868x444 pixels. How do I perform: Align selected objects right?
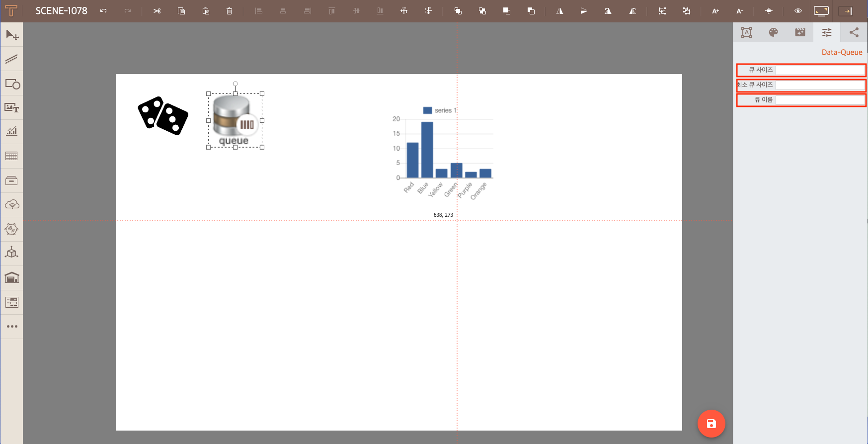(308, 11)
